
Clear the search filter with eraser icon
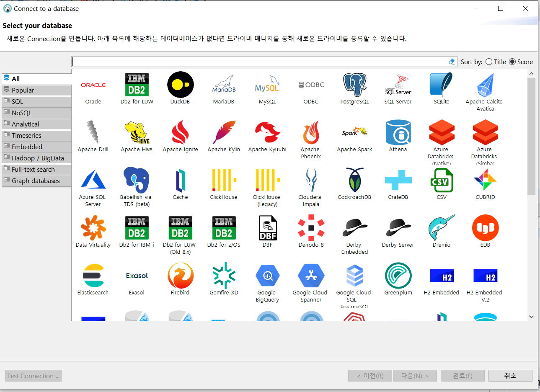click(452, 62)
